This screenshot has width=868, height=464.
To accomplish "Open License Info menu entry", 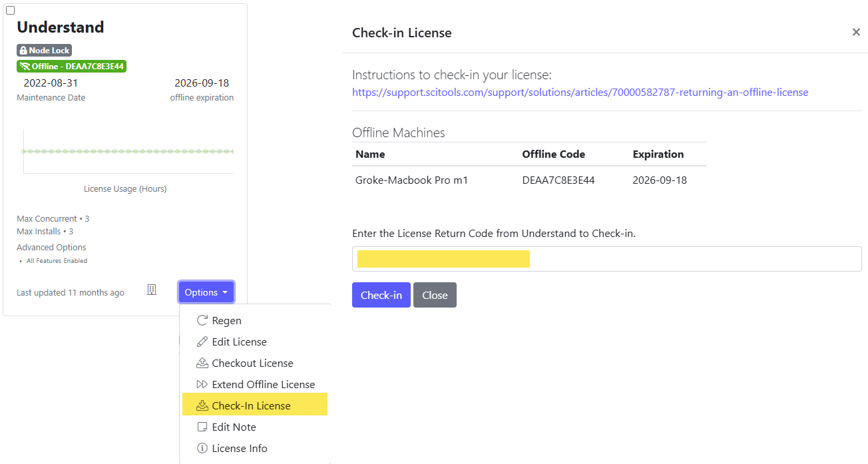I will pos(255,448).
